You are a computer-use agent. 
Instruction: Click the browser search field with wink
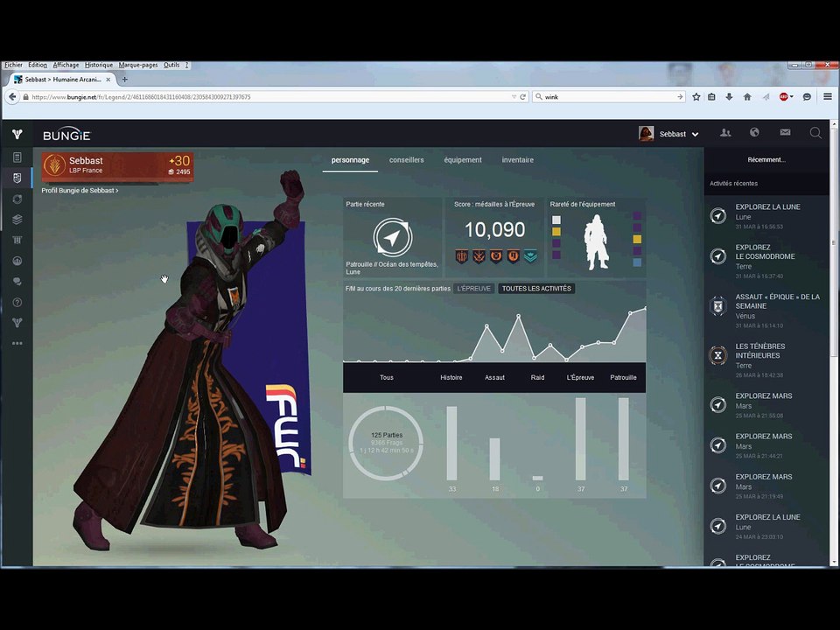[609, 97]
